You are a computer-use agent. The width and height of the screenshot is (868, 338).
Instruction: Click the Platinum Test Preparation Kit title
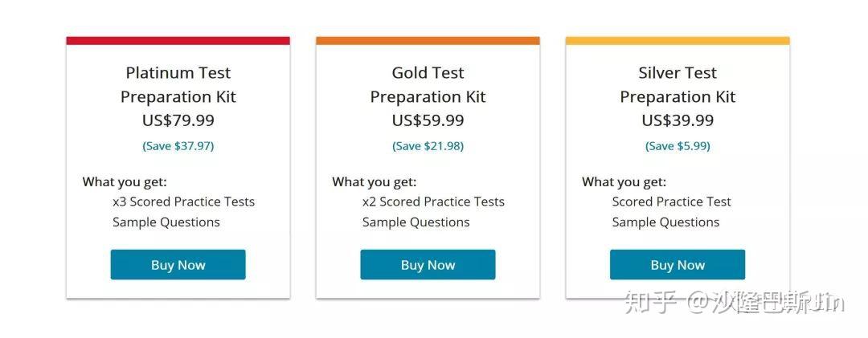click(178, 84)
